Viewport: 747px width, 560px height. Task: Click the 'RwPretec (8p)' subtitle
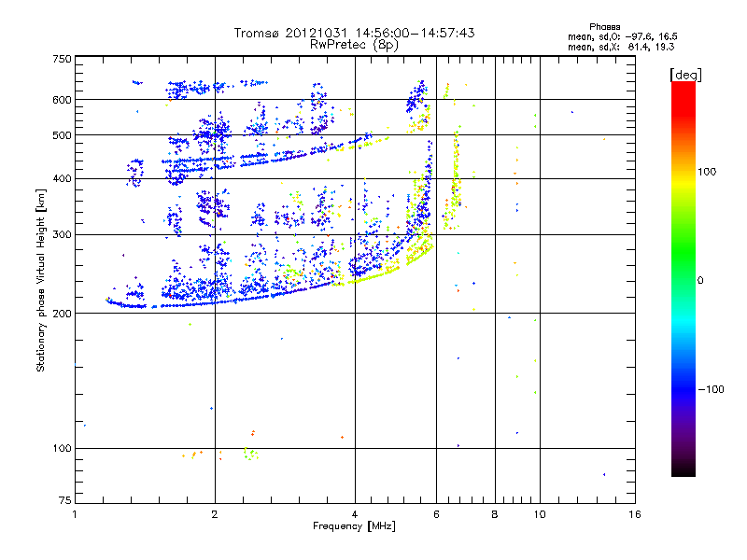pyautogui.click(x=354, y=45)
